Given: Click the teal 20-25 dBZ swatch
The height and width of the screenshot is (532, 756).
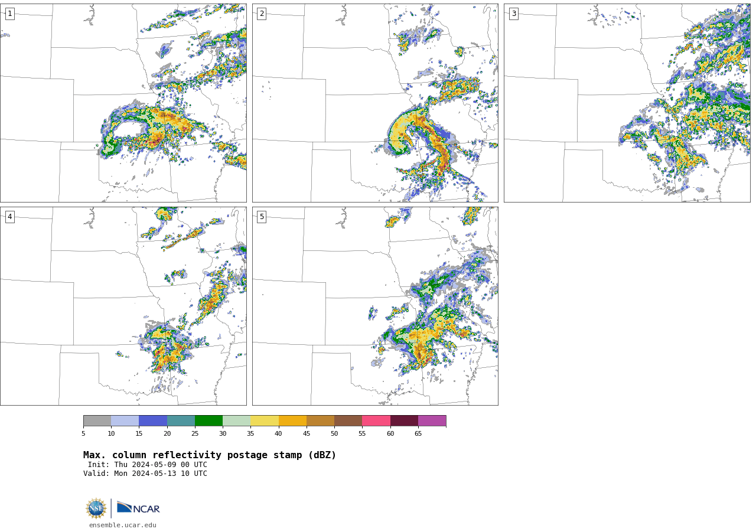Looking at the screenshot, I should pyautogui.click(x=181, y=421).
